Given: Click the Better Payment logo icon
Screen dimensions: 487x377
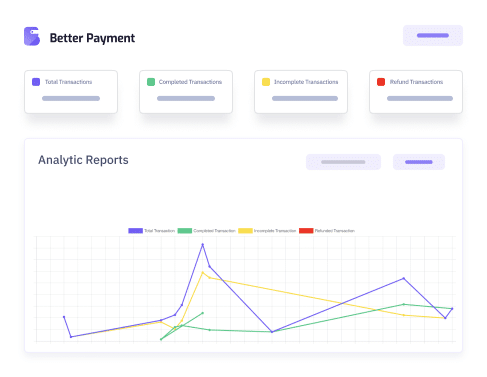Looking at the screenshot, I should coord(32,36).
